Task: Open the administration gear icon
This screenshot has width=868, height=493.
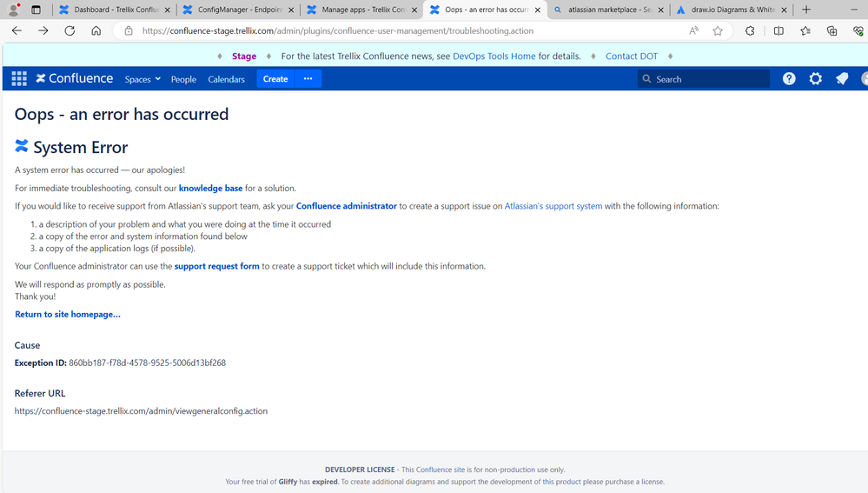Action: point(815,78)
